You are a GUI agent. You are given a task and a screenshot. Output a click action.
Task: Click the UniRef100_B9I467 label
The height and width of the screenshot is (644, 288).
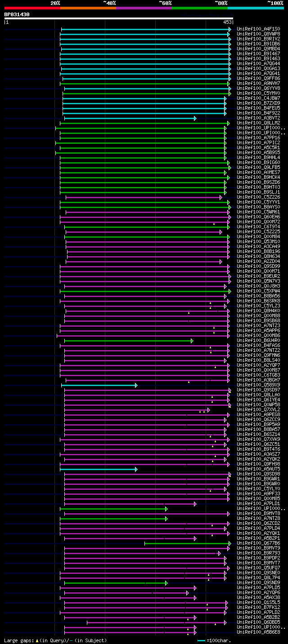[258, 53]
